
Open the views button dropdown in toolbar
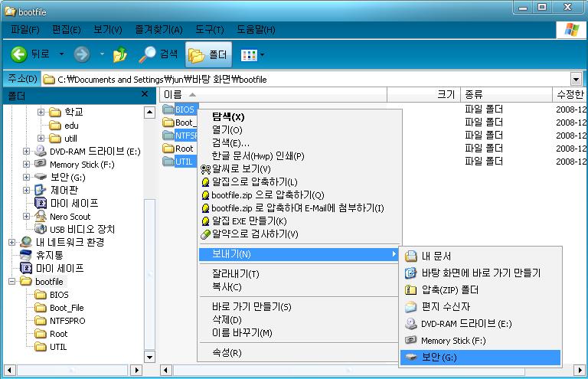point(263,54)
